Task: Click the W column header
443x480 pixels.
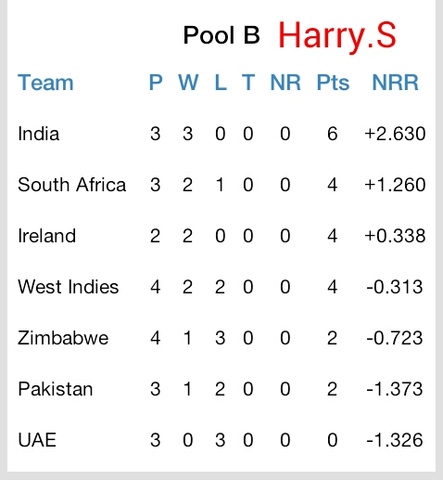Action: click(188, 82)
